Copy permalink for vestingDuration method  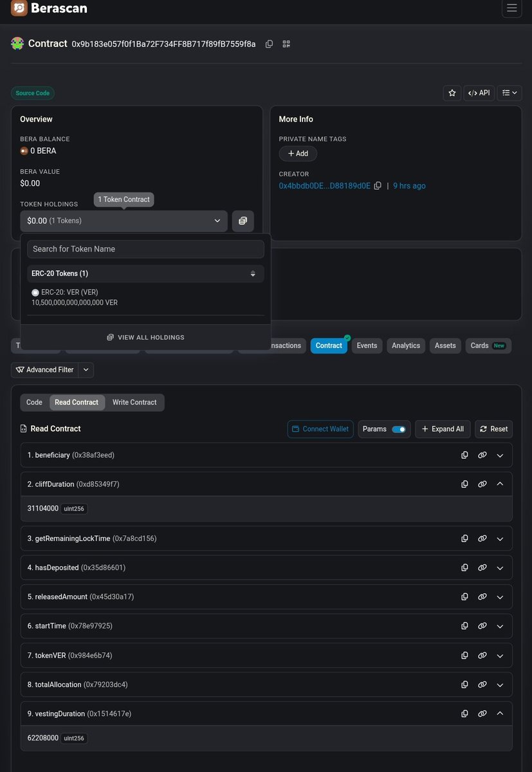[482, 713]
